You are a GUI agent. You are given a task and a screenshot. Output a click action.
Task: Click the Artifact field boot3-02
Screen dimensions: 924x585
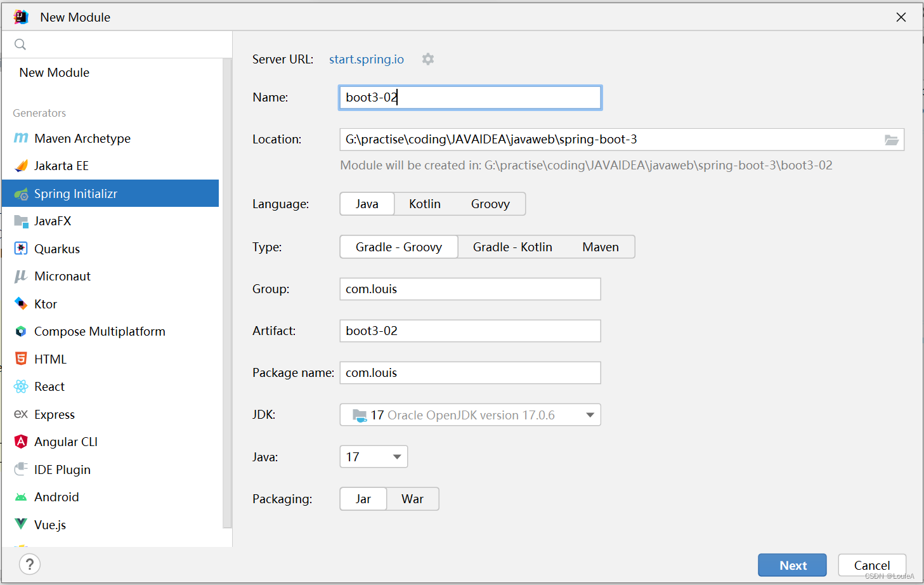(471, 331)
